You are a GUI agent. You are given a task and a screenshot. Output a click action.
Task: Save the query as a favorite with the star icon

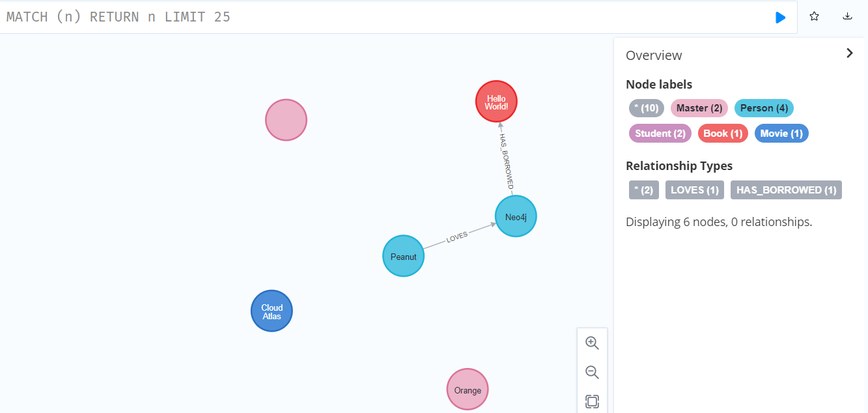(x=814, y=17)
